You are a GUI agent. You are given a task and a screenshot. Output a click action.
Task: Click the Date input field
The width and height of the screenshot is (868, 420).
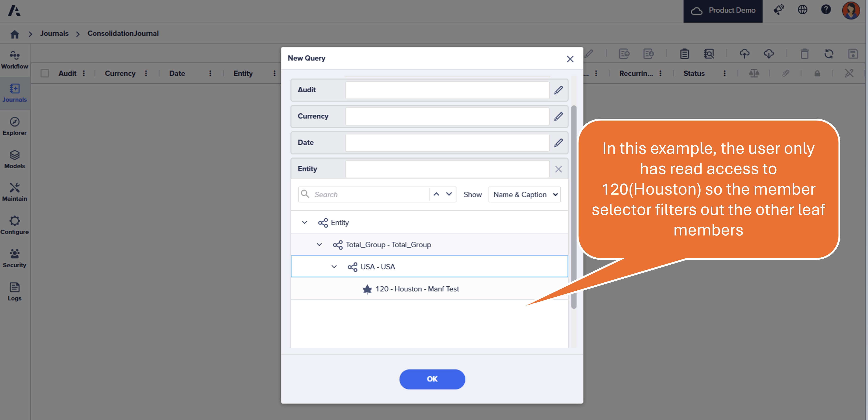click(x=447, y=143)
